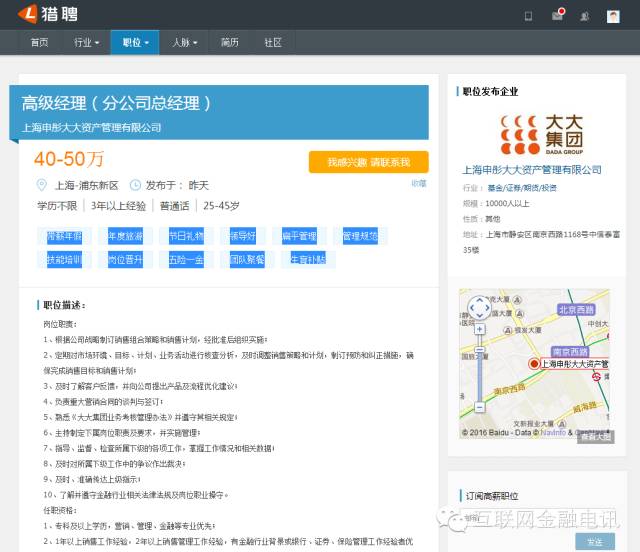Click the 北京西路 road label on map
The width and height of the screenshot is (640, 552).
[576, 310]
